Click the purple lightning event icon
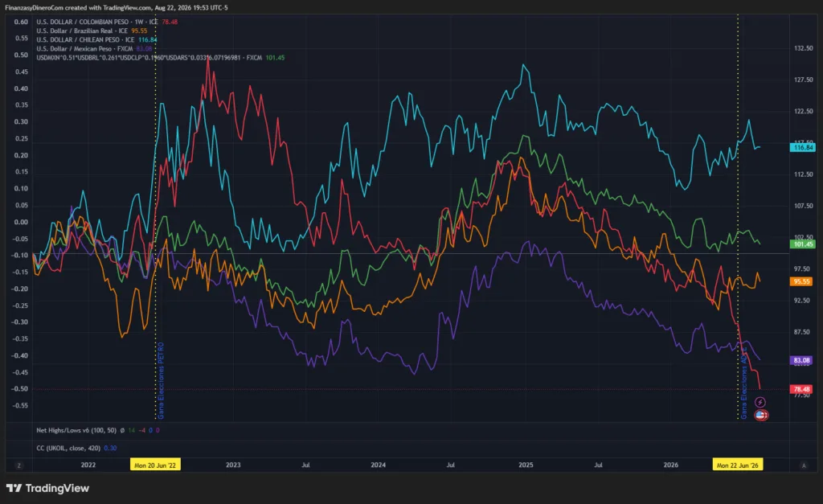 click(760, 402)
